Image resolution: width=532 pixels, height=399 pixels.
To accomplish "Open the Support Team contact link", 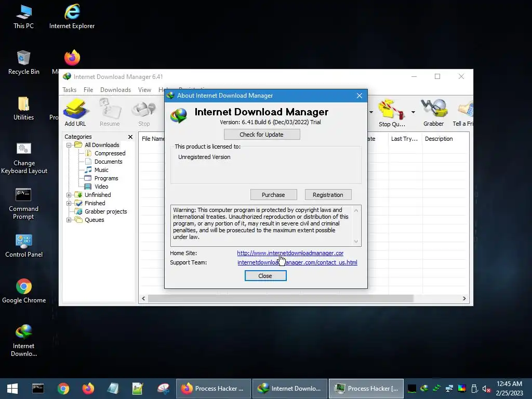I will click(297, 262).
